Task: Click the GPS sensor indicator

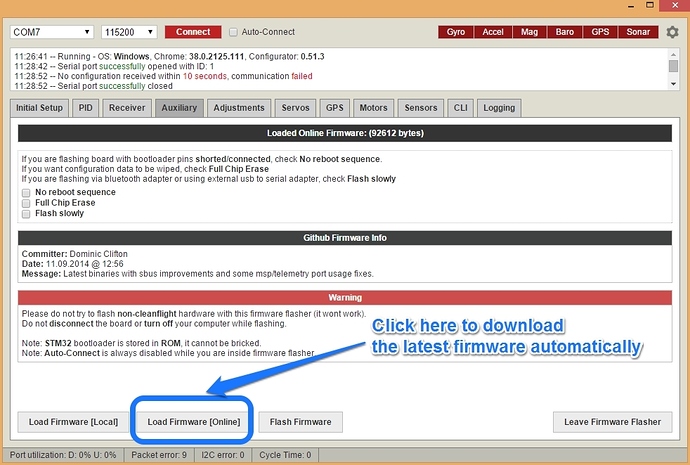Action: tap(600, 32)
